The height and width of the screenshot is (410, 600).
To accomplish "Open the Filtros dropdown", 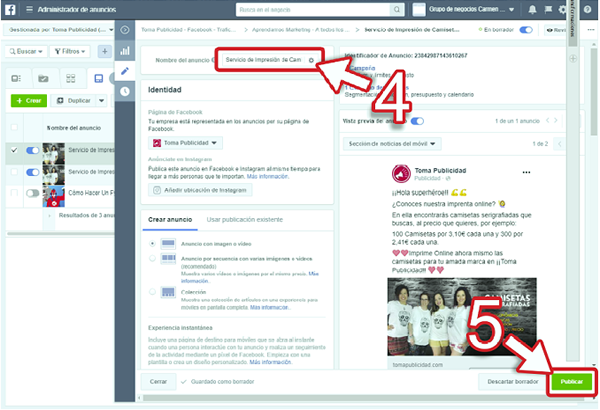I will click(x=70, y=51).
